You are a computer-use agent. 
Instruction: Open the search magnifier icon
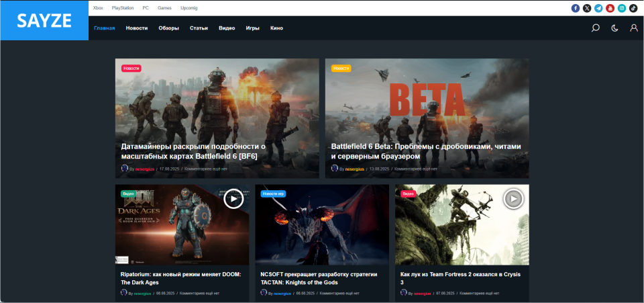595,28
